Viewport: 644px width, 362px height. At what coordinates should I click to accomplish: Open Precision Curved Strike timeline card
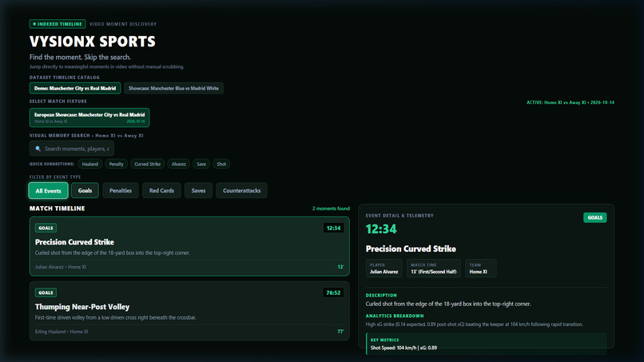pos(189,246)
